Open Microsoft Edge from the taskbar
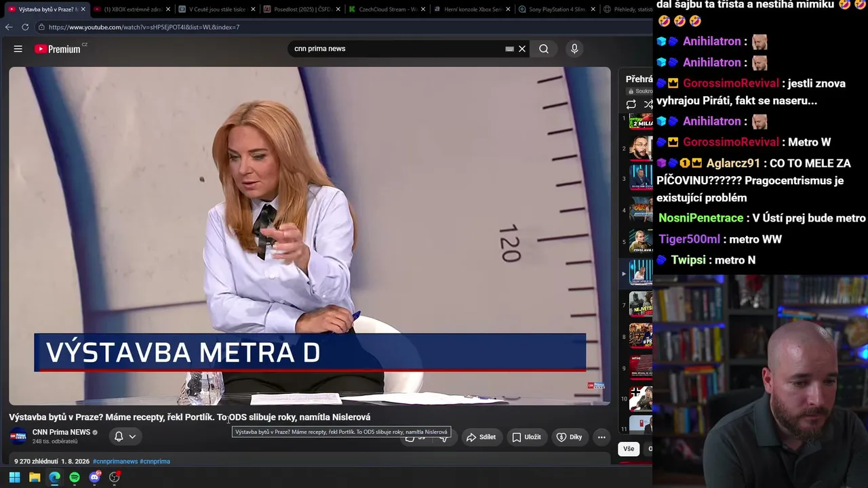868x488 pixels. pos(54,477)
